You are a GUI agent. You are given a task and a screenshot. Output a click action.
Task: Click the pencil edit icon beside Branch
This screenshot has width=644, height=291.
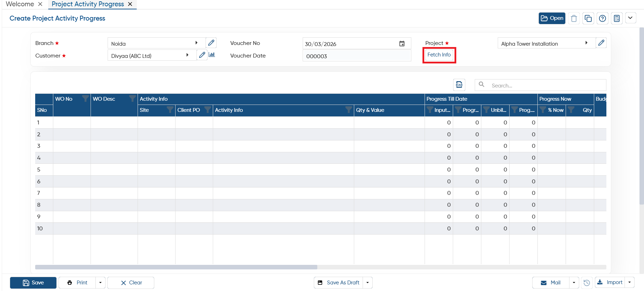coord(211,43)
